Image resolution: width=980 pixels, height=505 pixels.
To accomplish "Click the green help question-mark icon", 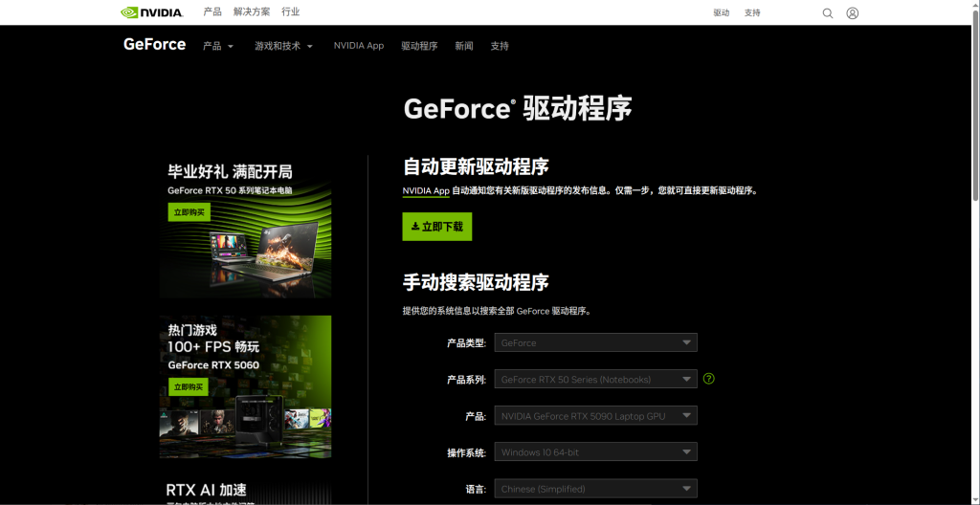I will [709, 378].
